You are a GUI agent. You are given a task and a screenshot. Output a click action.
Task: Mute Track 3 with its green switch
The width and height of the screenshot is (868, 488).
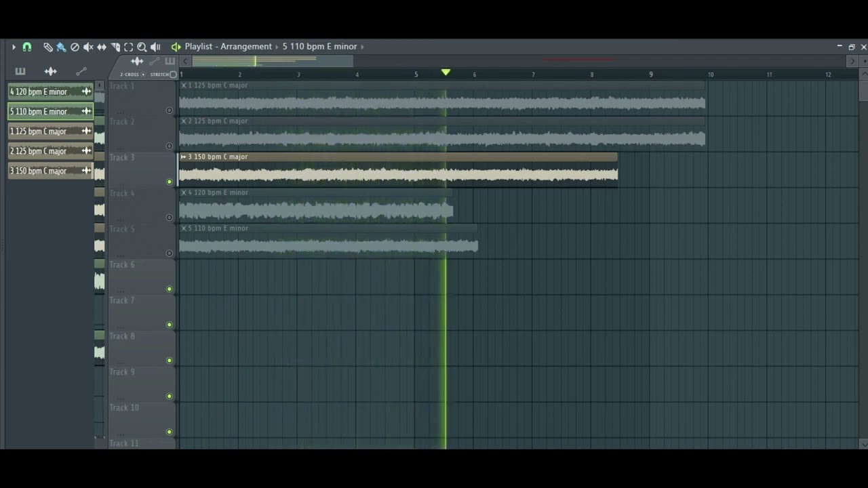[169, 182]
